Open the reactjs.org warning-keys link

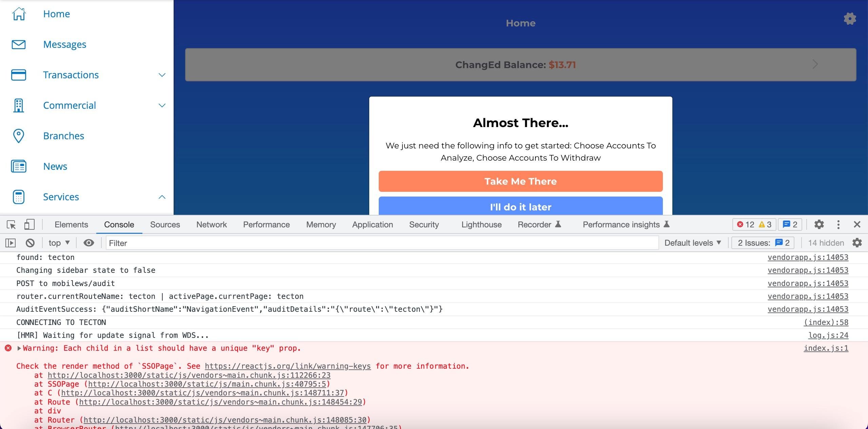(x=288, y=366)
